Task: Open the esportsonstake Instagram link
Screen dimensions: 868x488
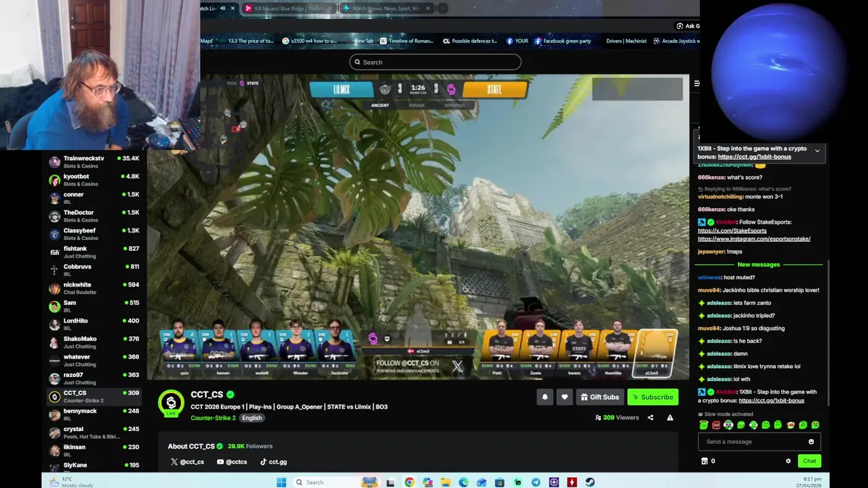Action: click(x=754, y=239)
